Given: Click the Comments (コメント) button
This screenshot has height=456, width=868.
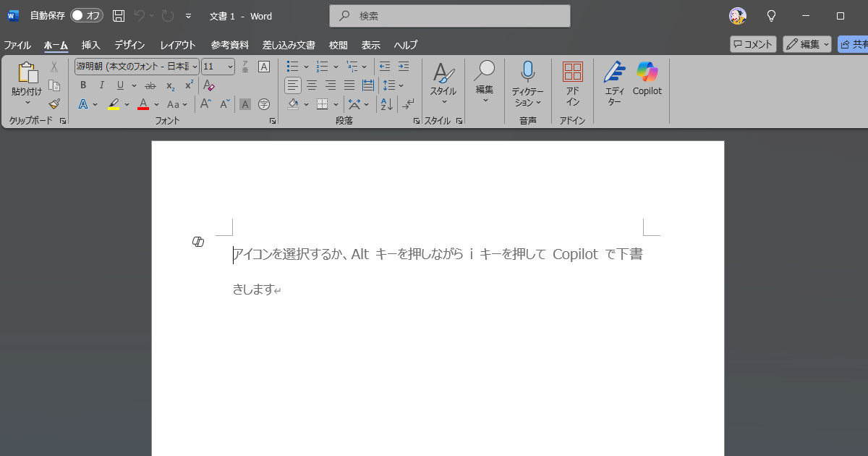Looking at the screenshot, I should pyautogui.click(x=753, y=44).
